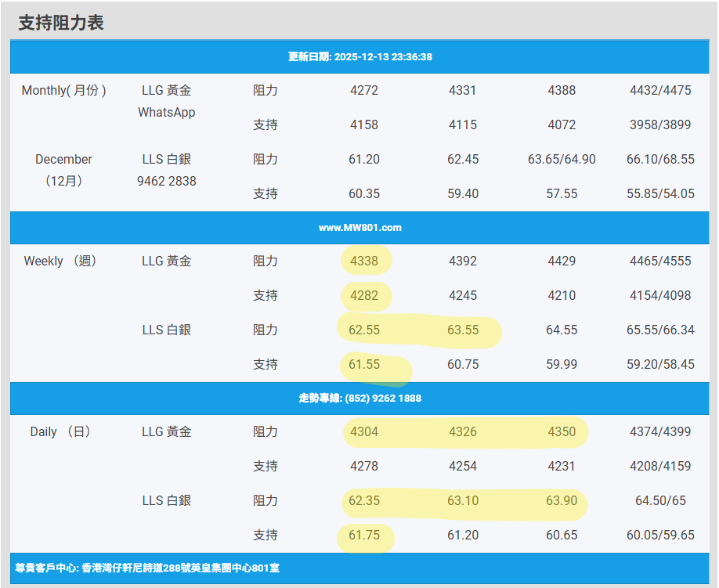Click the highlighted daily silver support 61.75

364,536
